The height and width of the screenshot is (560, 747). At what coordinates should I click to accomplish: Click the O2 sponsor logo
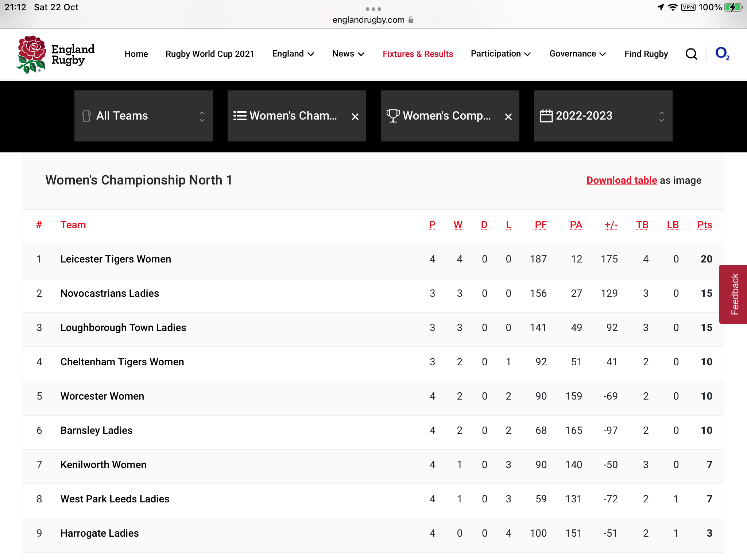click(x=722, y=54)
